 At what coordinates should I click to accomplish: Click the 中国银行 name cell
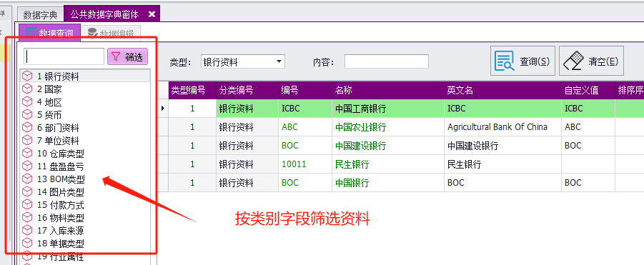(388, 183)
